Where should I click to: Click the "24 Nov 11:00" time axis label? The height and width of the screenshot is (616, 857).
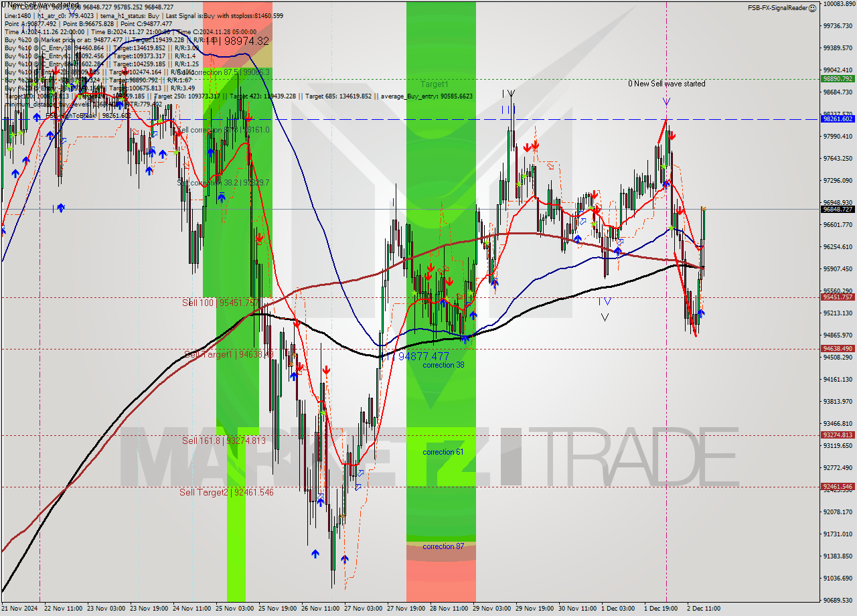coord(192,609)
